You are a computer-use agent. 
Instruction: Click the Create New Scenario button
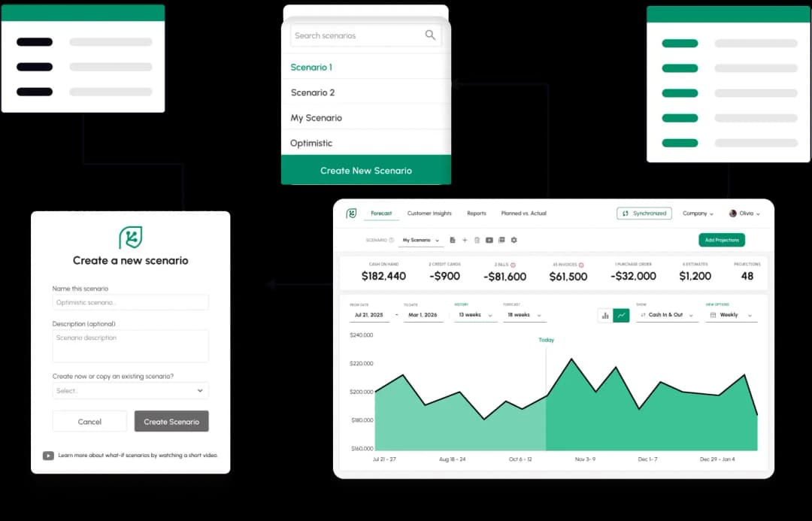tap(365, 171)
